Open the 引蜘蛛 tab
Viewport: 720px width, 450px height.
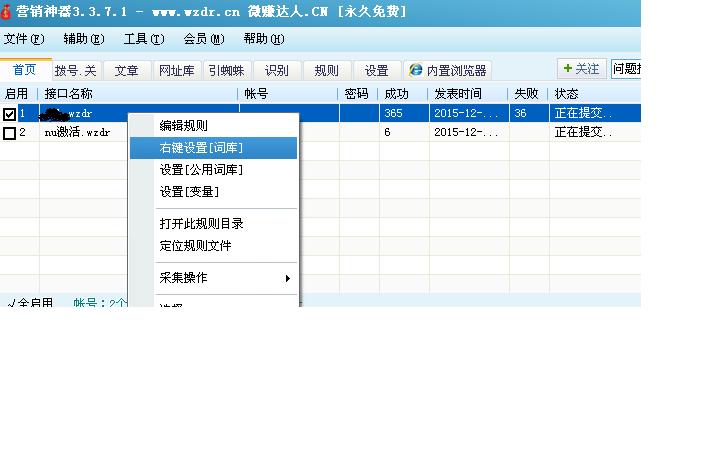[226, 70]
